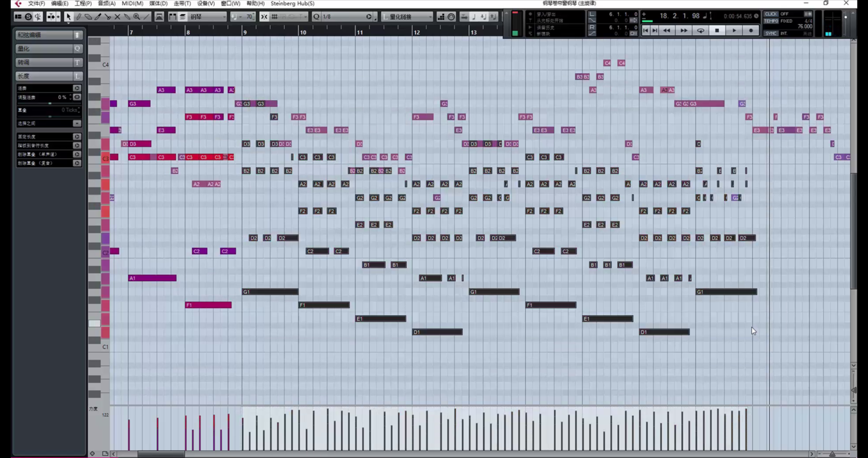Expand the 转调 transpose section
868x458 pixels.
49,62
